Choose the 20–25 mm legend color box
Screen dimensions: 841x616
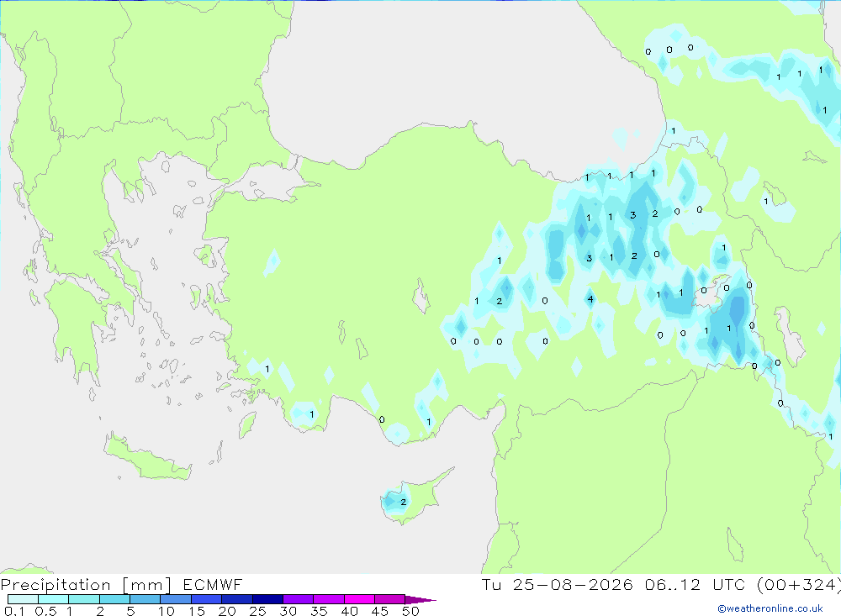237,599
